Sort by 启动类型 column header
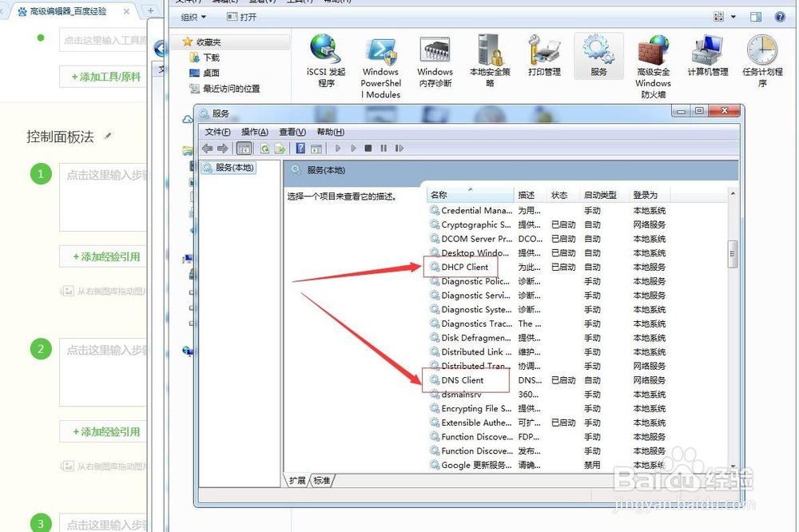Viewport: 799px width, 532px height. 604,195
